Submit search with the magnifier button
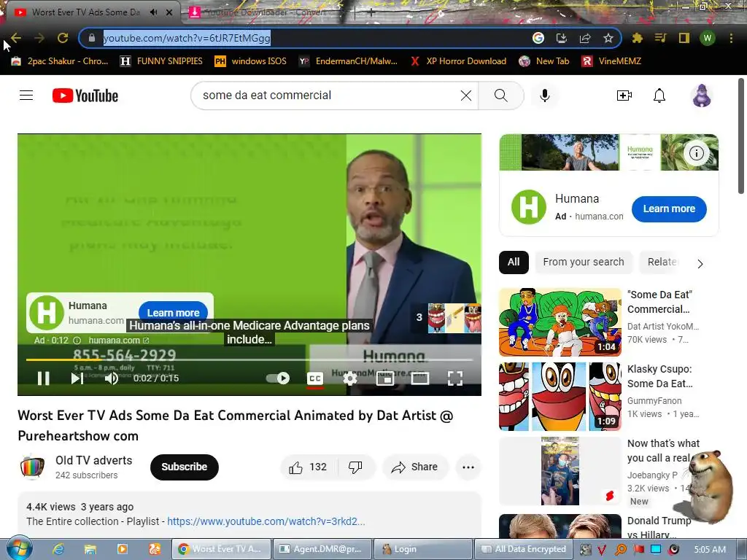The height and width of the screenshot is (560, 747). tap(500, 96)
